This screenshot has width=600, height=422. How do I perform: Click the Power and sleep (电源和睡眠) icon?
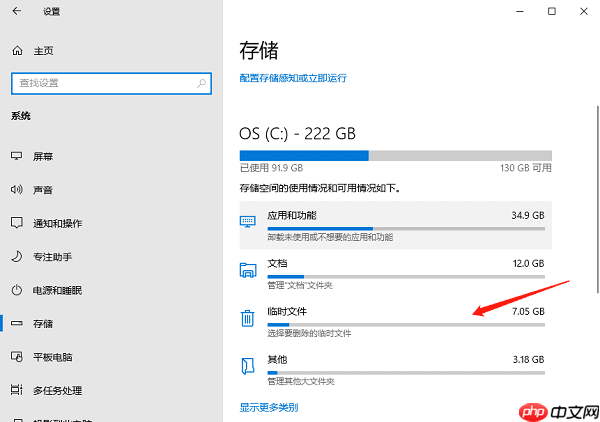[17, 290]
